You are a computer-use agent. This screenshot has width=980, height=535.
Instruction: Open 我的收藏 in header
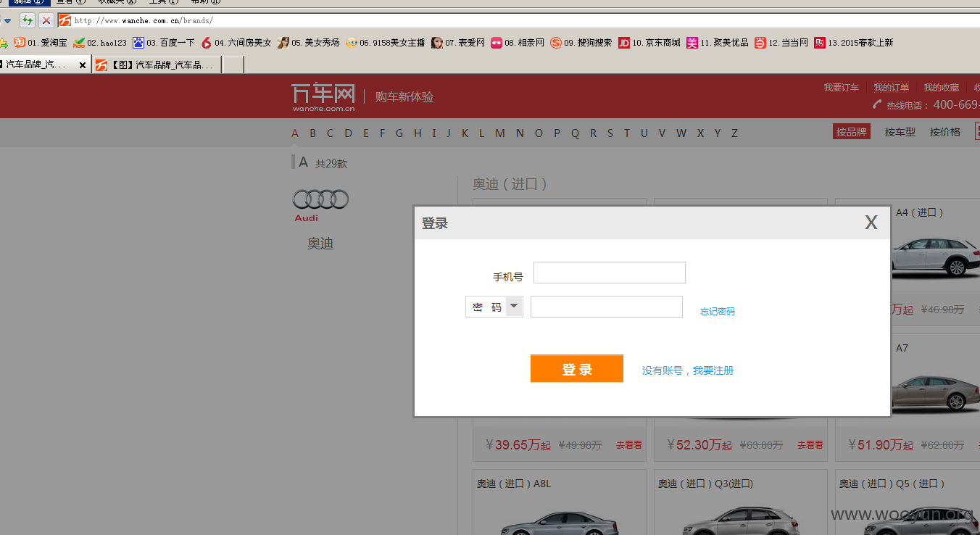[941, 88]
